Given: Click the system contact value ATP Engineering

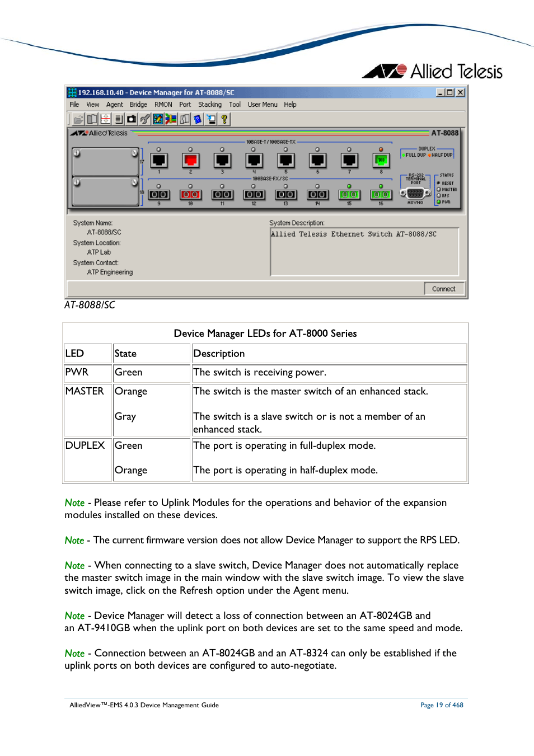Looking at the screenshot, I should [110, 273].
